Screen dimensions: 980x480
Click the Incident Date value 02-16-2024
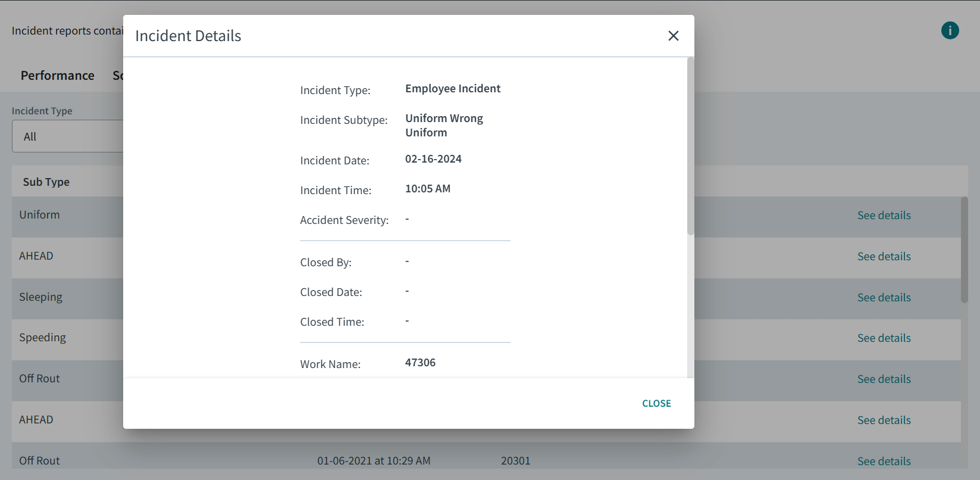pos(433,159)
